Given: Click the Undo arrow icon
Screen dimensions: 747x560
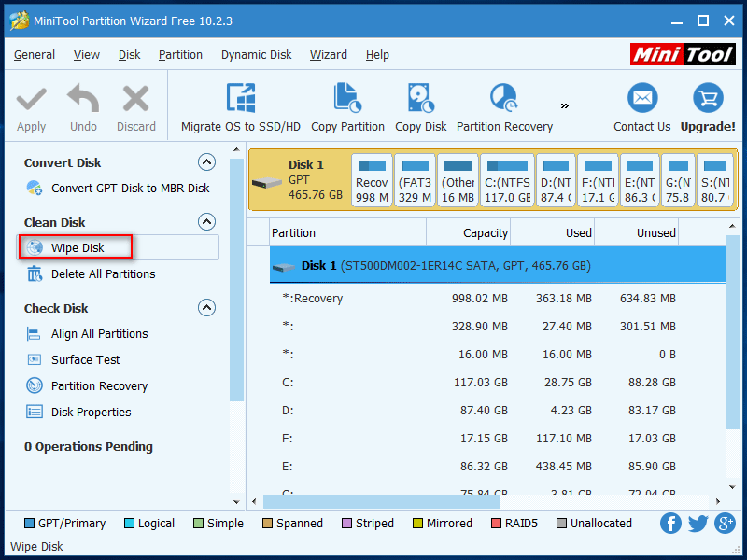Looking at the screenshot, I should (x=83, y=98).
